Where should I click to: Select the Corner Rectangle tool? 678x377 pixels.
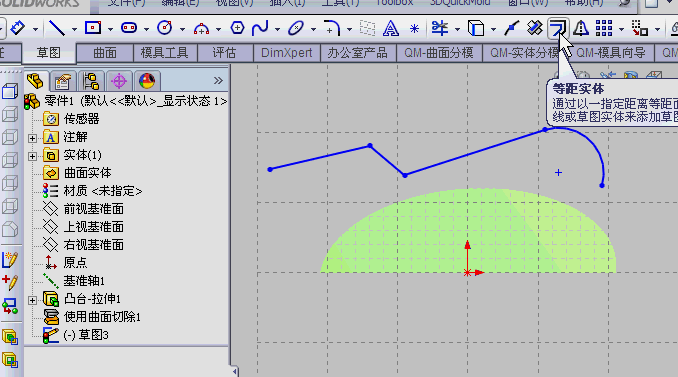[93, 28]
